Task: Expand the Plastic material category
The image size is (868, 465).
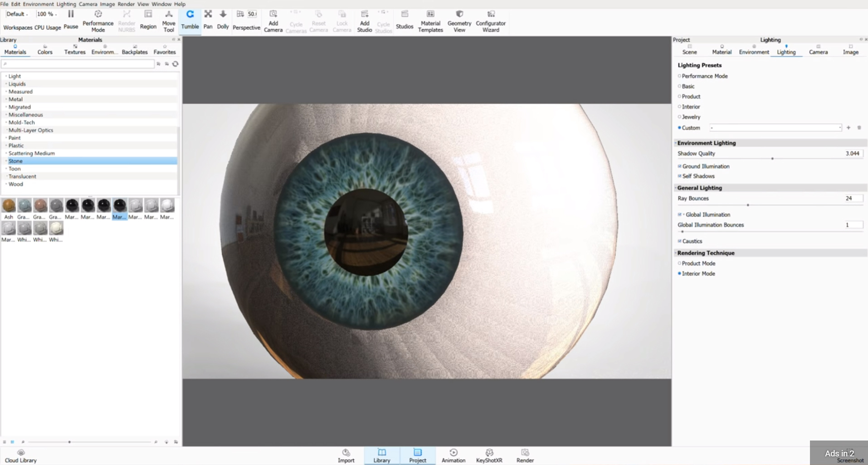Action: coord(6,145)
